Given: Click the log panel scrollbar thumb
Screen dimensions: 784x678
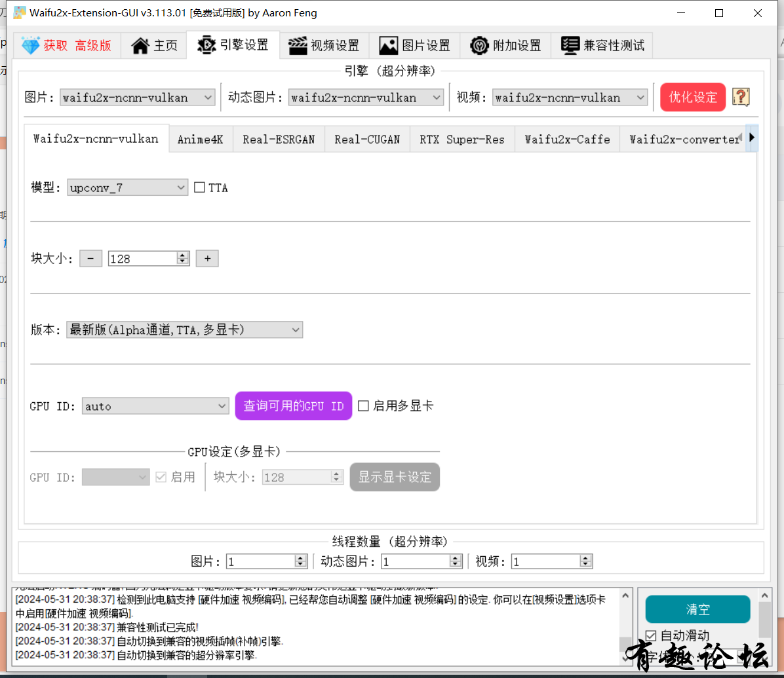Looking at the screenshot, I should pos(625,643).
